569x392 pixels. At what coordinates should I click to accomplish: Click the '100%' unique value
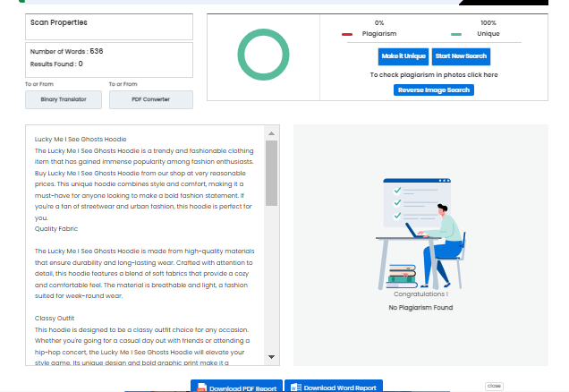tap(488, 23)
